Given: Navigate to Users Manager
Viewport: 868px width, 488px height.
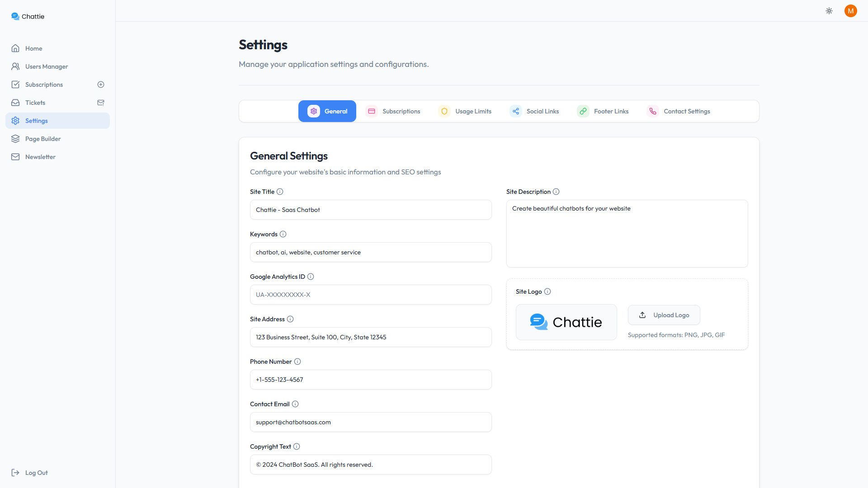Looking at the screenshot, I should 47,66.
